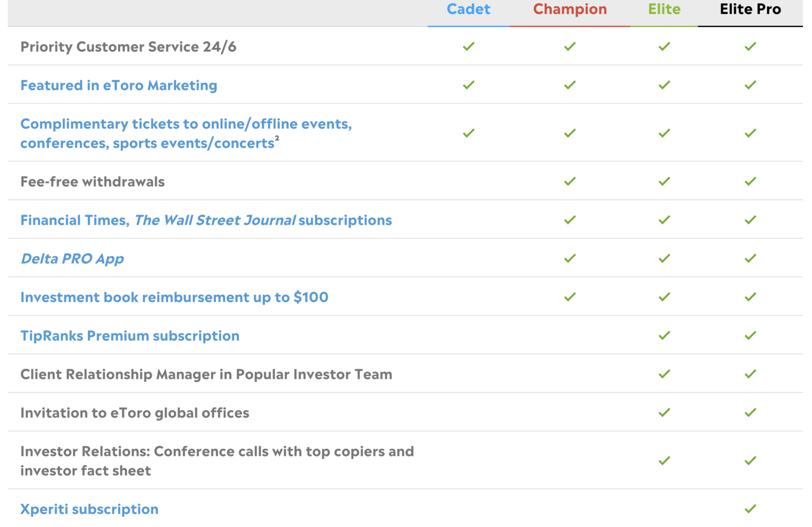The image size is (812, 527).
Task: Click the Elite Pro checkmark for Client Relationship Manager
Action: pyautogui.click(x=750, y=374)
